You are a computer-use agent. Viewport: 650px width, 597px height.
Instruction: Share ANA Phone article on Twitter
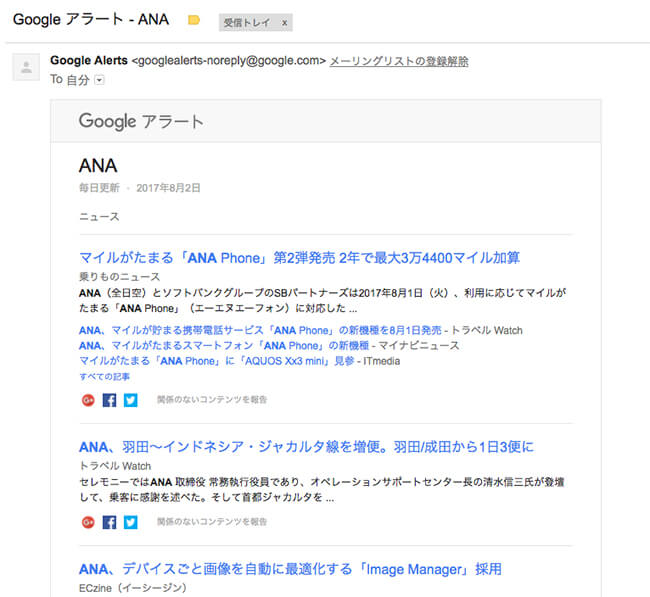pos(131,400)
